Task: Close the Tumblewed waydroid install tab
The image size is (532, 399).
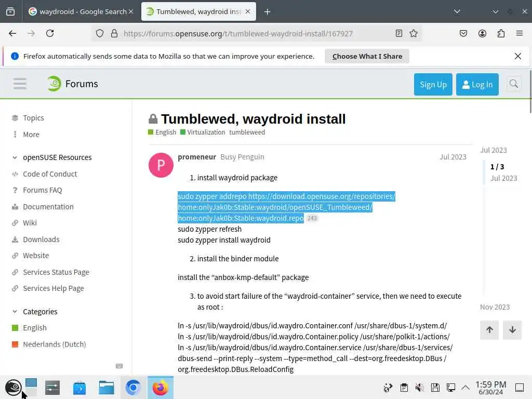Action: pos(248,11)
